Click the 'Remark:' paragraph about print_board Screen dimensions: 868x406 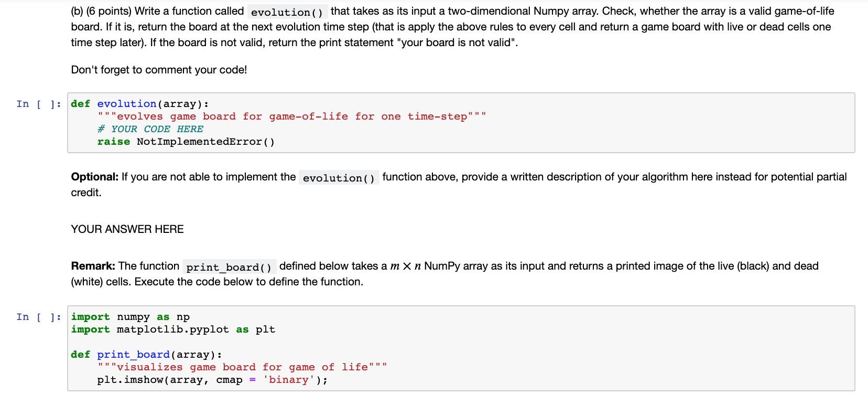click(x=444, y=274)
